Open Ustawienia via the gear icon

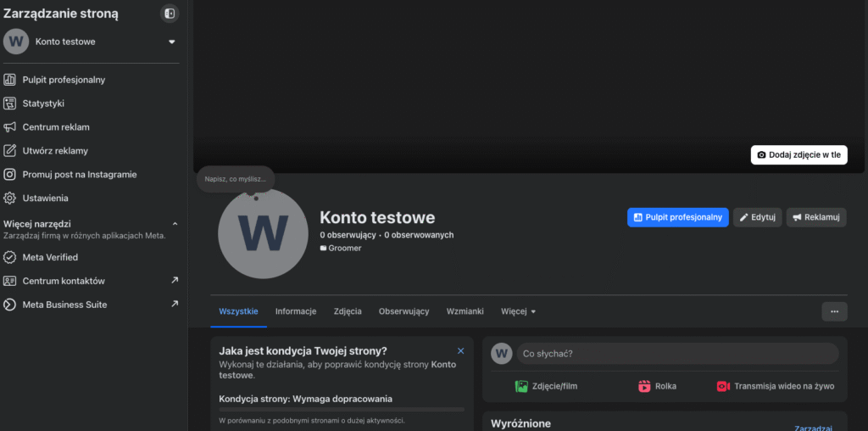pyautogui.click(x=9, y=199)
